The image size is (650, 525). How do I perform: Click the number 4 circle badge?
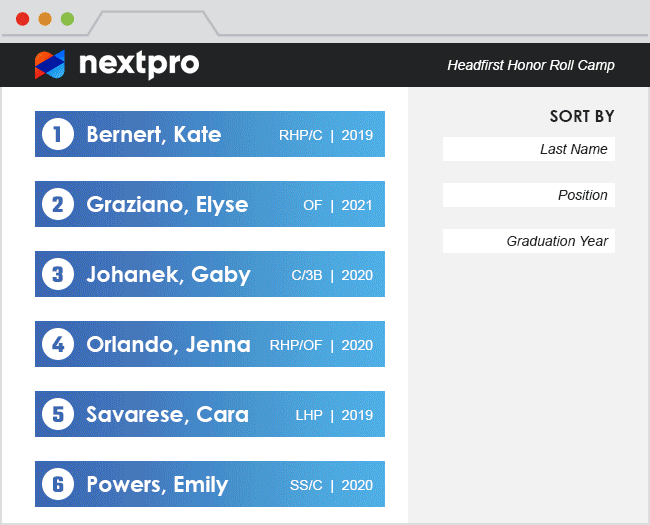point(58,344)
